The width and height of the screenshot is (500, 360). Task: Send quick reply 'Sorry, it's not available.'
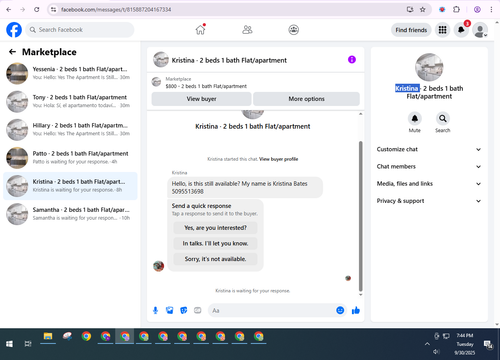tap(215, 259)
